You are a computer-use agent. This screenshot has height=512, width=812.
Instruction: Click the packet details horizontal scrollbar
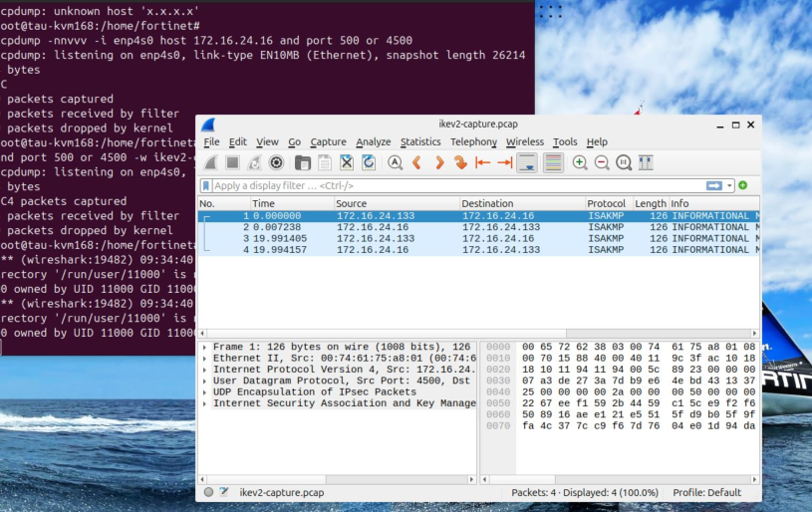pyautogui.click(x=337, y=479)
